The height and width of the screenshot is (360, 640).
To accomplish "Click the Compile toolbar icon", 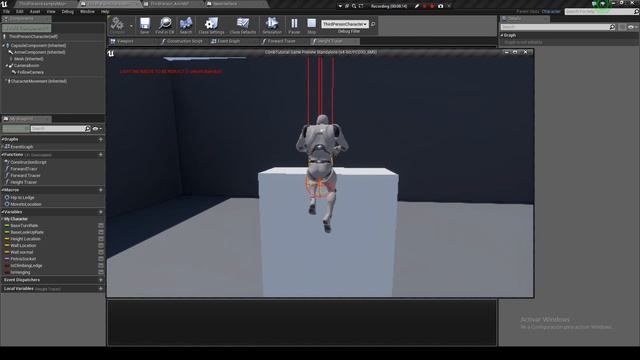I will (117, 25).
